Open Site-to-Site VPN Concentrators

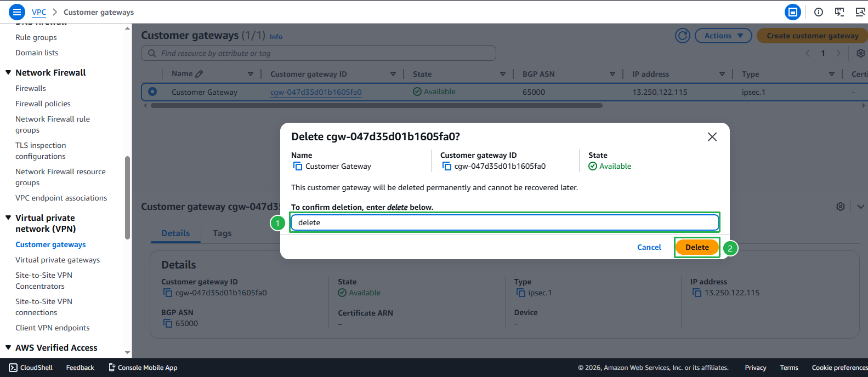[44, 281]
